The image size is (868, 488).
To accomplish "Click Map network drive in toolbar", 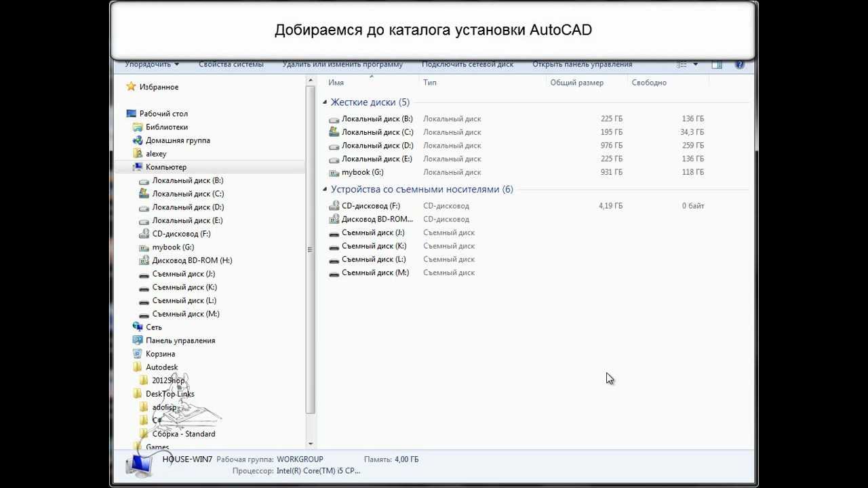I will [467, 64].
